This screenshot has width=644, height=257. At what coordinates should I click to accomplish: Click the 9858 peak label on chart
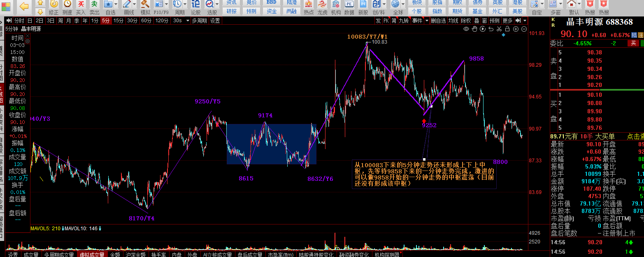pyautogui.click(x=477, y=59)
